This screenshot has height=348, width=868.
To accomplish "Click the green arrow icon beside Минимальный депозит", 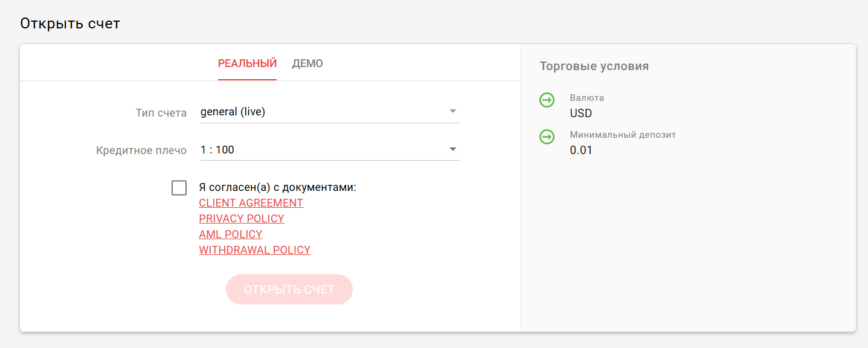I will [547, 137].
